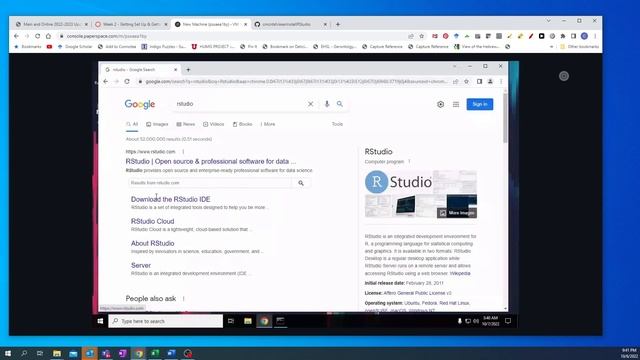Expand the More search filters menu
This screenshot has width=640, height=360.
click(268, 124)
